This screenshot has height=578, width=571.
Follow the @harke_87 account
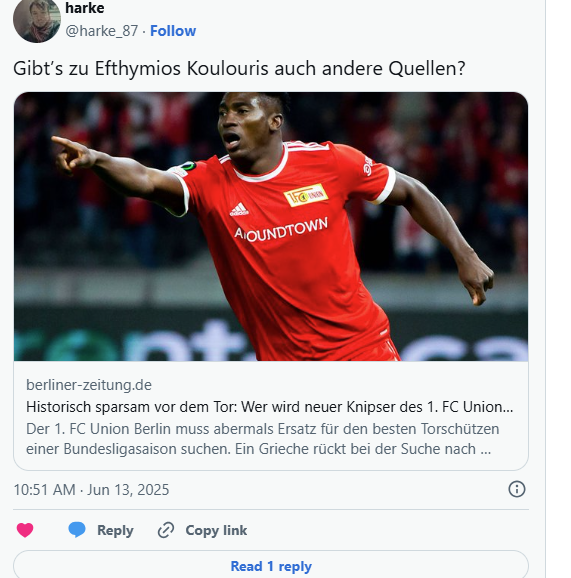(173, 31)
